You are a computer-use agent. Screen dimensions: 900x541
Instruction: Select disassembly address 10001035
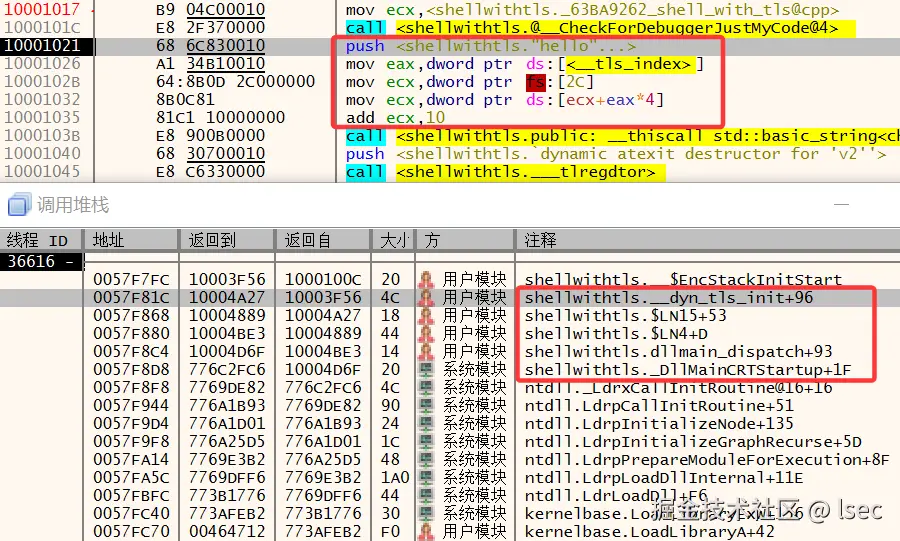[42, 117]
